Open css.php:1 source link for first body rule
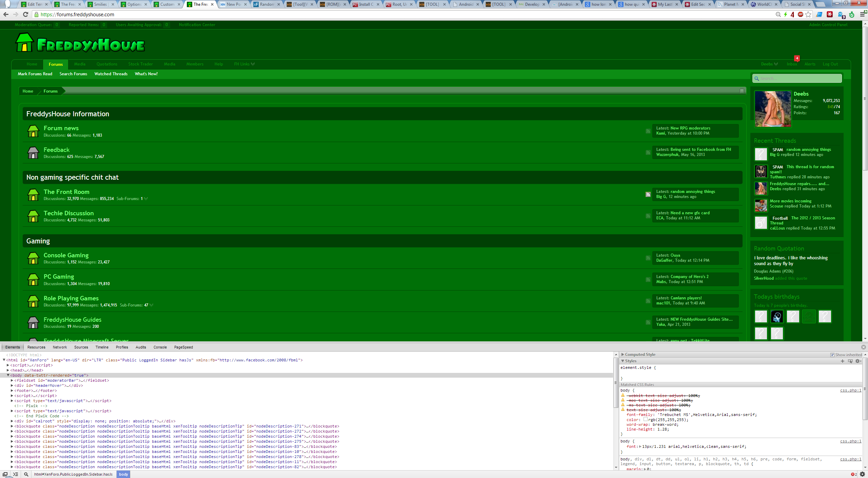This screenshot has height=478, width=868. pos(850,391)
